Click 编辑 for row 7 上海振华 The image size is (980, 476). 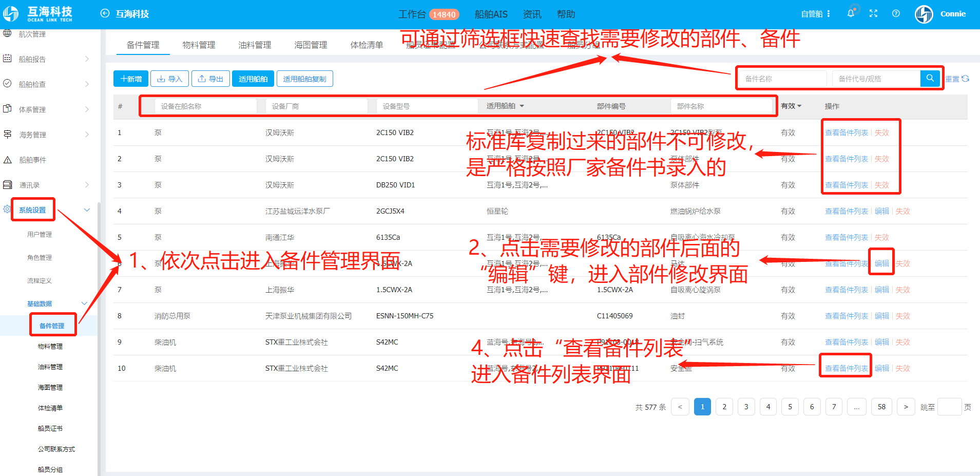point(882,290)
